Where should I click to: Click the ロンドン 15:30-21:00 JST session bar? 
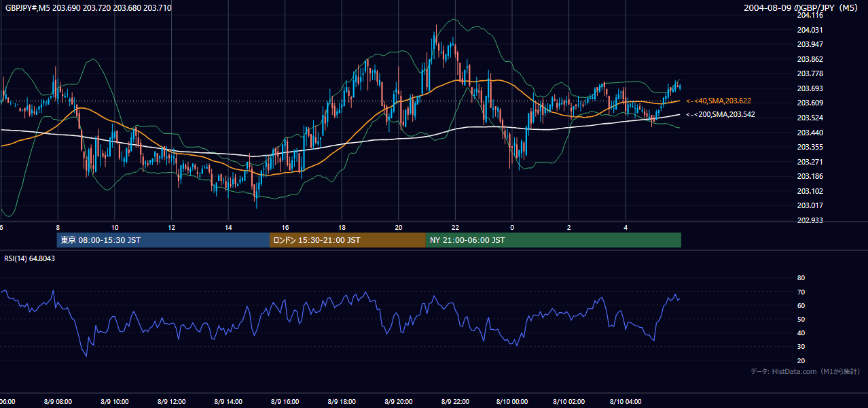pos(348,240)
